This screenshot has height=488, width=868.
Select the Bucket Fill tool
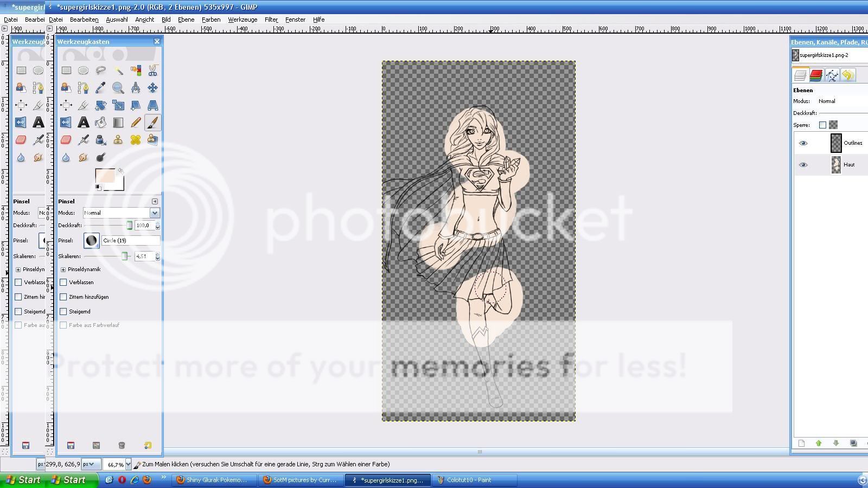coord(100,123)
